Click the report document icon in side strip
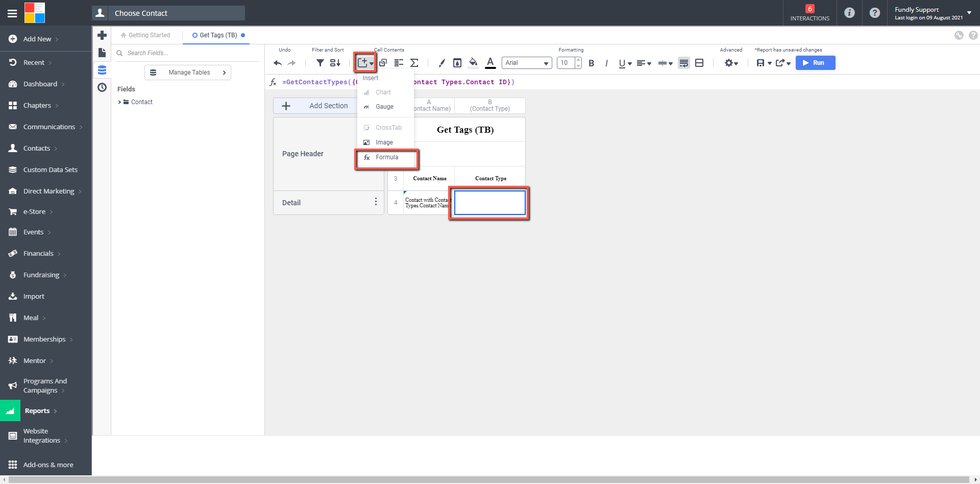980x484 pixels. point(102,53)
